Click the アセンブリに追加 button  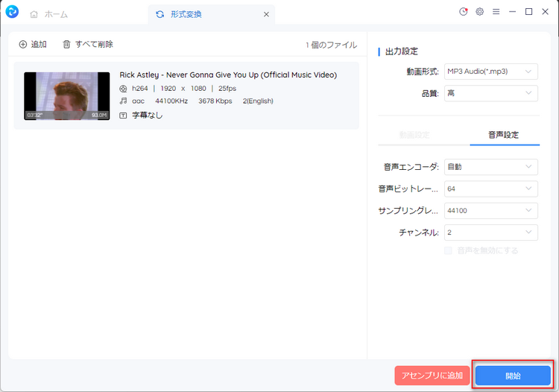pyautogui.click(x=432, y=376)
